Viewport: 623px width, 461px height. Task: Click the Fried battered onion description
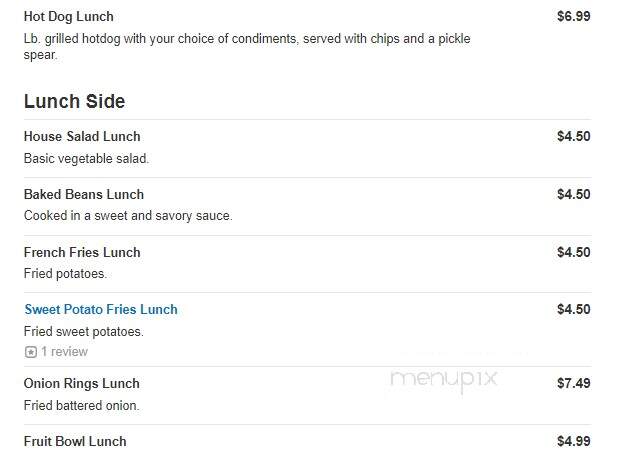coord(81,405)
